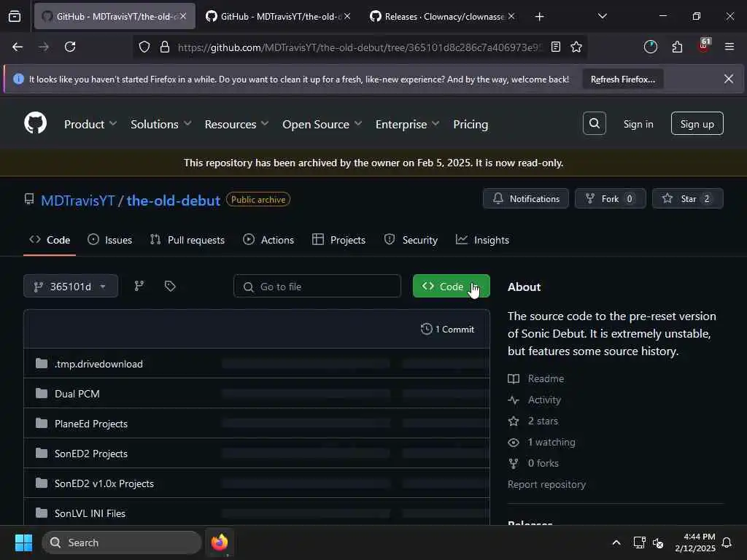Reload the page with the refresh icon

click(70, 47)
